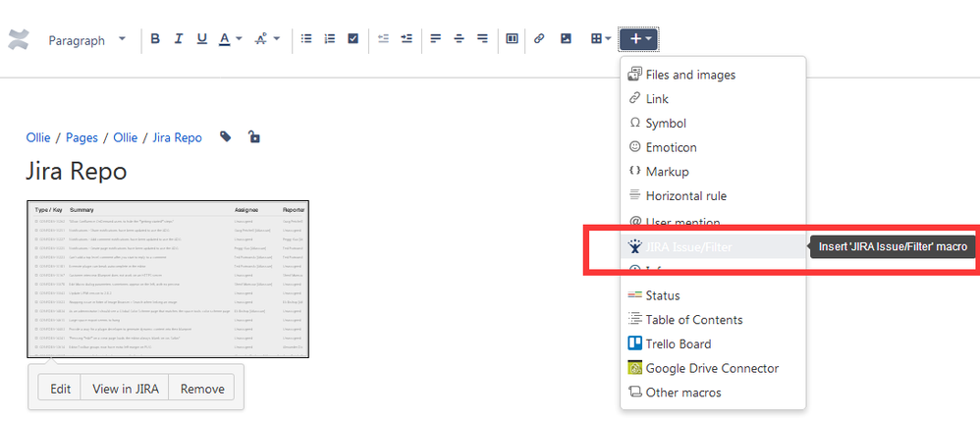Choose Symbol from the insert menu

[713, 123]
